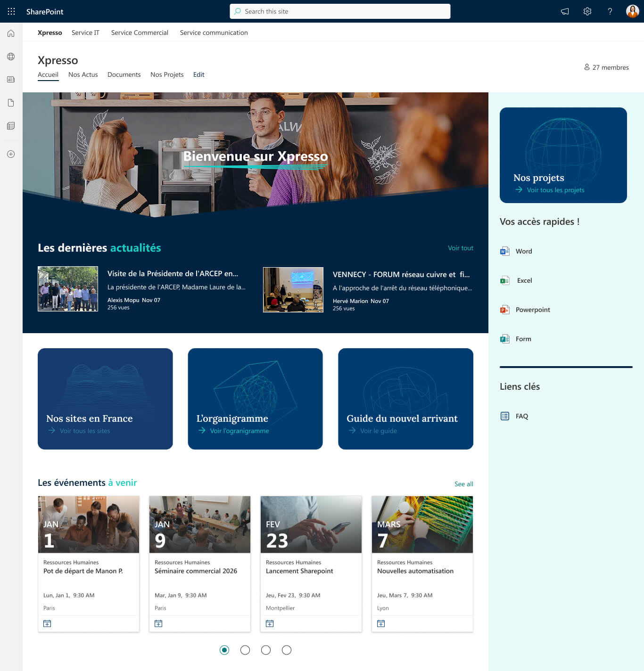The image size is (644, 671).
Task: Open the Word quick access icon
Action: 505,251
